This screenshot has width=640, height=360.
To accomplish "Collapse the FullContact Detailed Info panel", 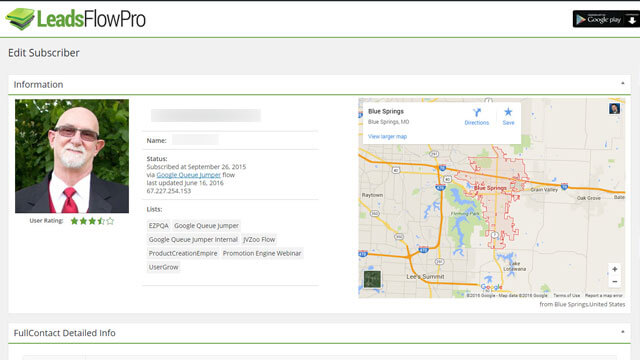I will tap(622, 332).
